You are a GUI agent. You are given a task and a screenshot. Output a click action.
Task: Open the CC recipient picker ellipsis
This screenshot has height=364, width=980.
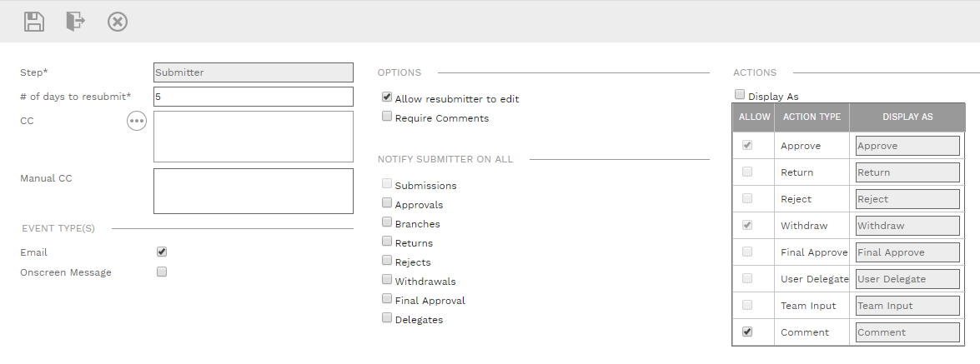137,122
